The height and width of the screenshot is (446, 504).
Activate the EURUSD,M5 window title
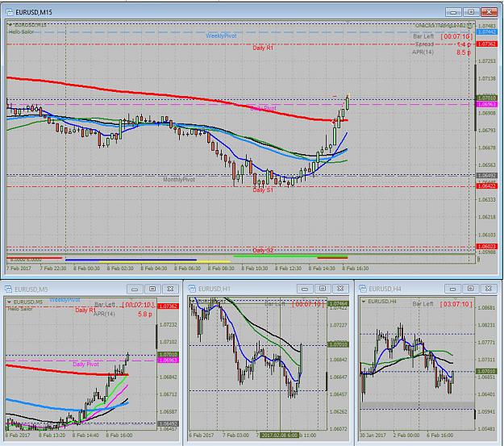pos(31,290)
